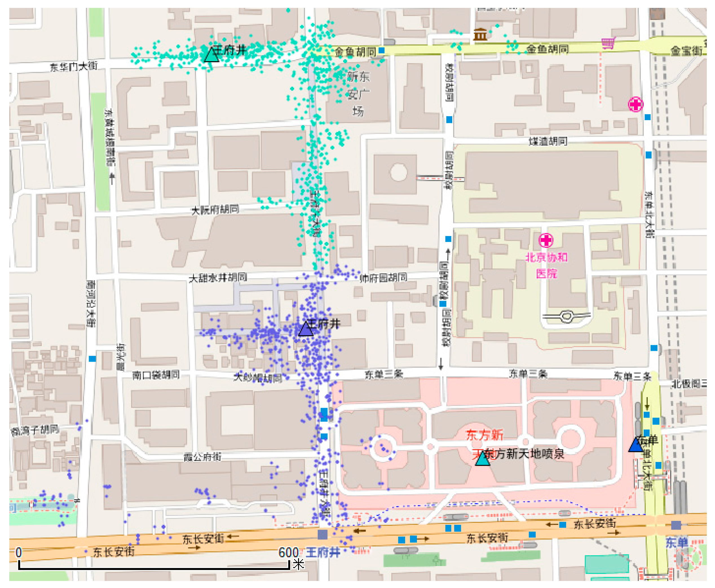
Task: Click the pink hospital cross near 东单北大街
Action: point(635,104)
